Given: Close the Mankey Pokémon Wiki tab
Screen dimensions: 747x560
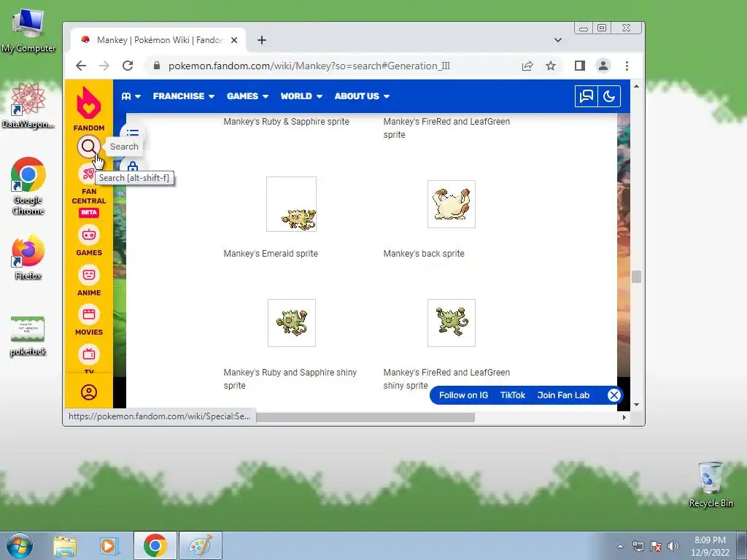Looking at the screenshot, I should coord(234,40).
